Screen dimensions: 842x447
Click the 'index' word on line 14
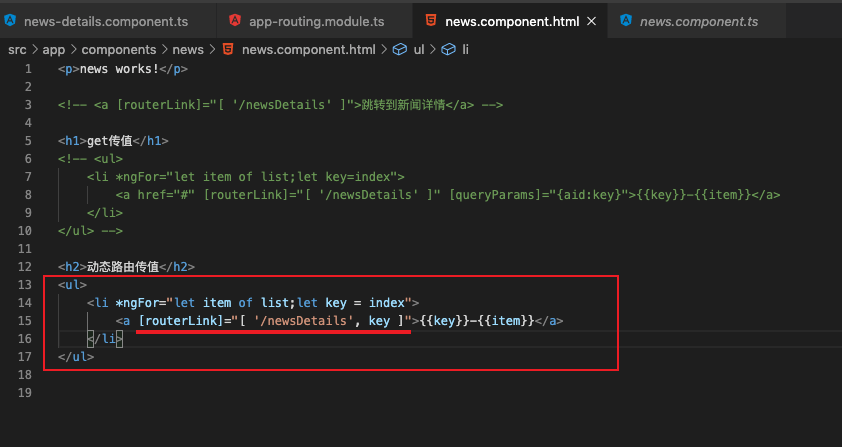(x=387, y=303)
